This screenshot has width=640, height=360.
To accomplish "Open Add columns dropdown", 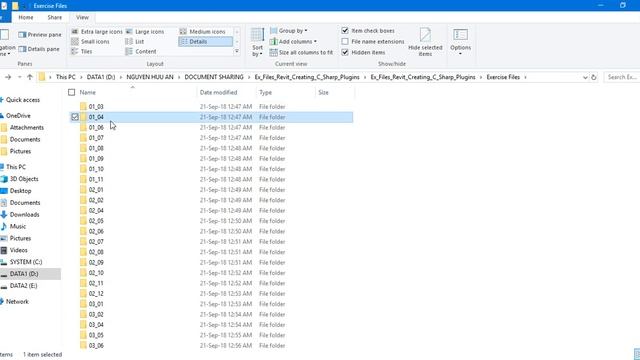I will point(293,42).
